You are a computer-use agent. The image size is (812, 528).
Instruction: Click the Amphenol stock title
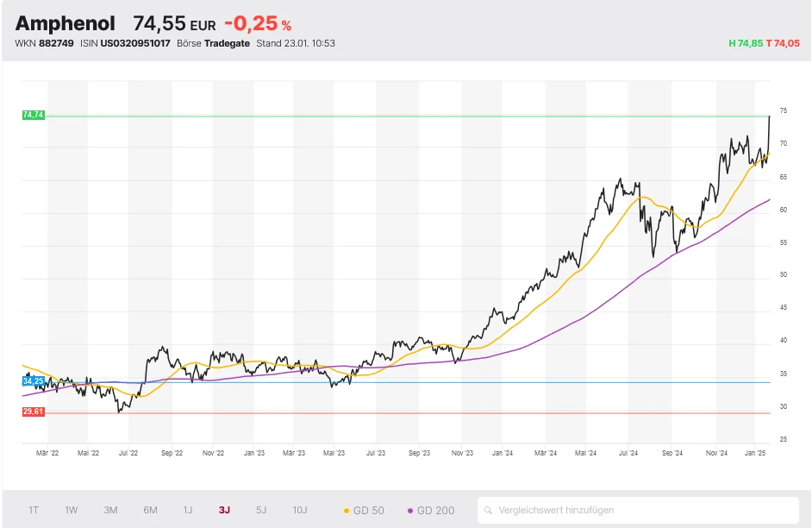click(x=65, y=22)
